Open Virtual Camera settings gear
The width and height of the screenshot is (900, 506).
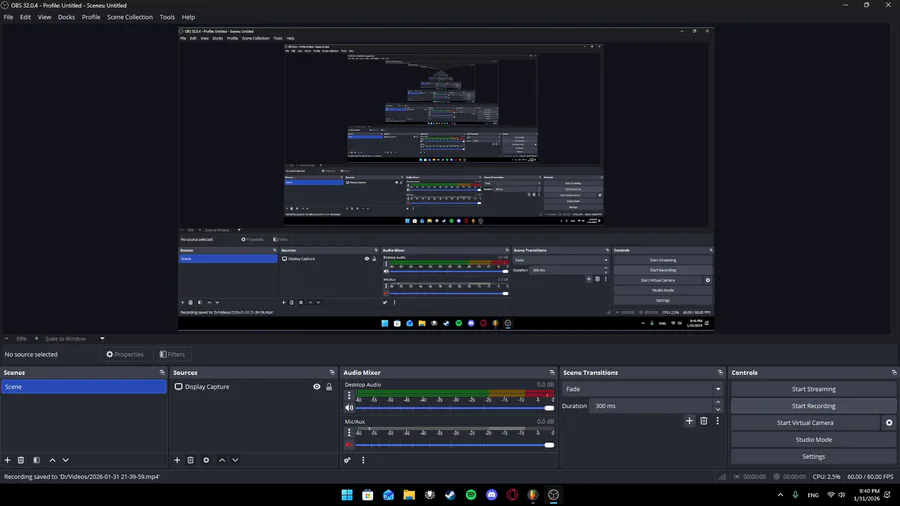coord(889,423)
